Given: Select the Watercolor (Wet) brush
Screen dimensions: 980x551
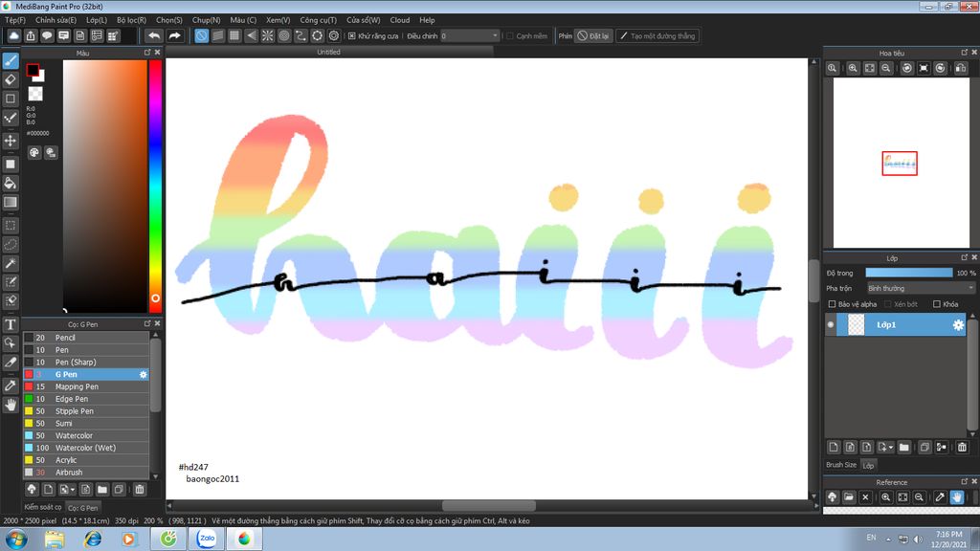Looking at the screenshot, I should [x=86, y=448].
